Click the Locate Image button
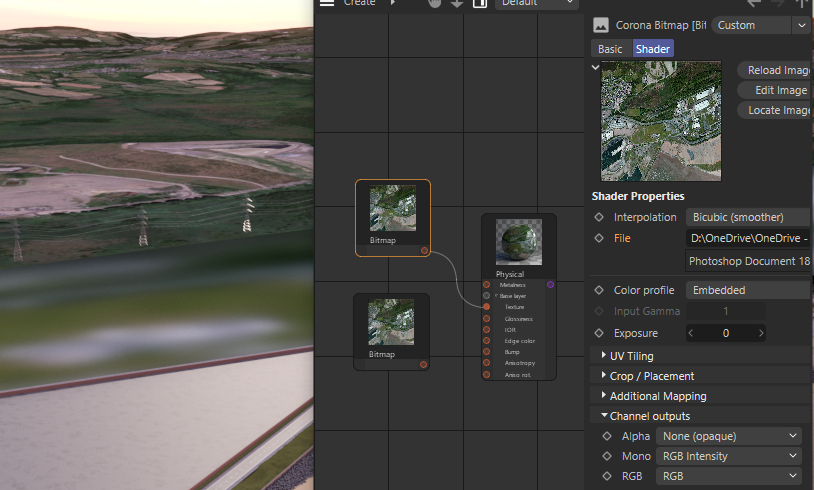Viewport: 814px width, 490px height. coord(775,110)
